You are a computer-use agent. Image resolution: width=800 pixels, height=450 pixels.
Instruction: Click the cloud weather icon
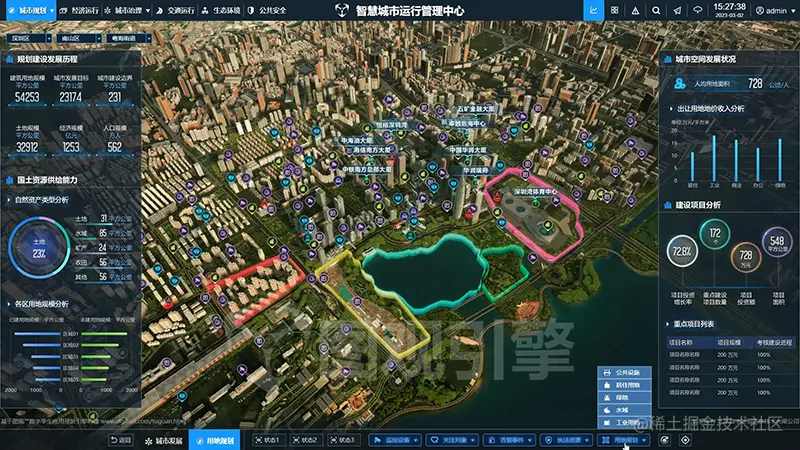697,10
